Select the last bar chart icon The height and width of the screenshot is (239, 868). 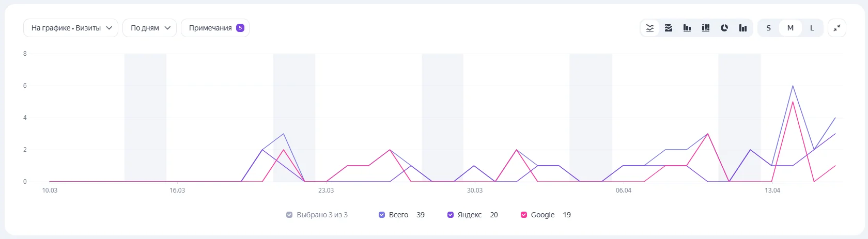[x=743, y=28]
